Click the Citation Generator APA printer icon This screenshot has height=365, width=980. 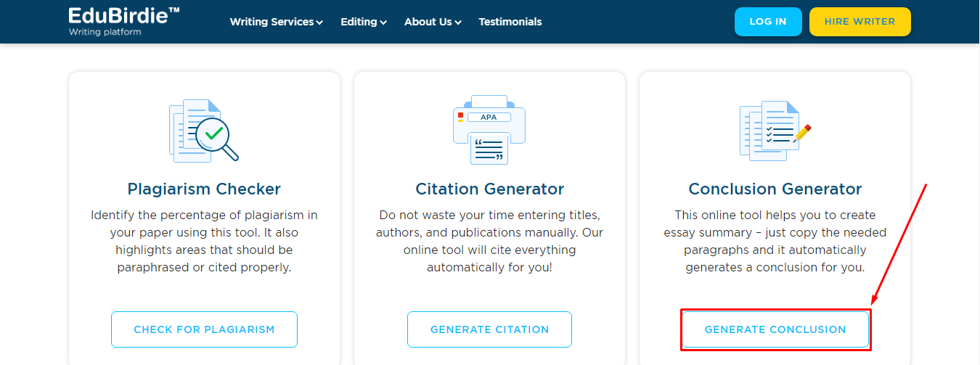(x=489, y=130)
